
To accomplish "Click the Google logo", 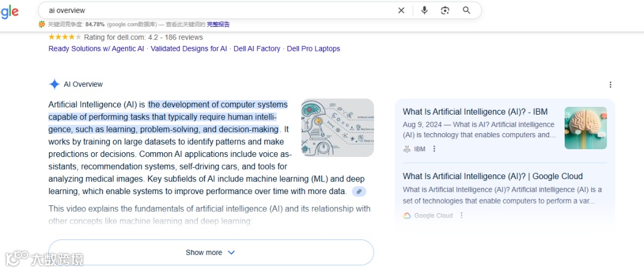I will [9, 11].
